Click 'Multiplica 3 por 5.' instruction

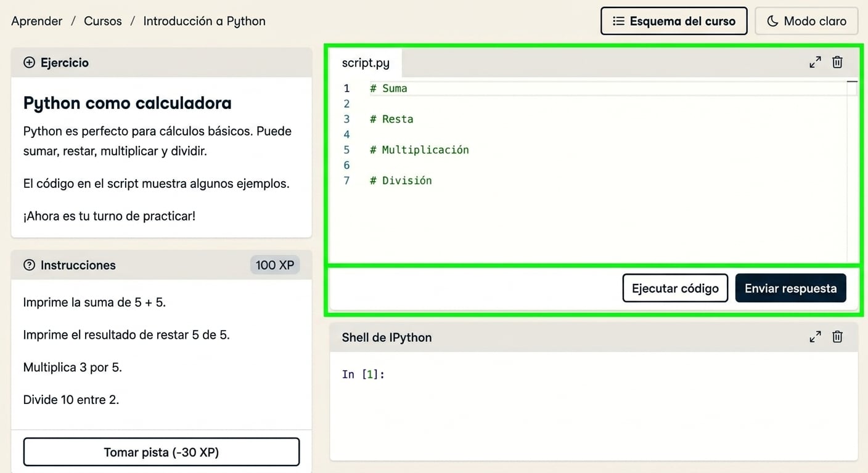(x=73, y=368)
